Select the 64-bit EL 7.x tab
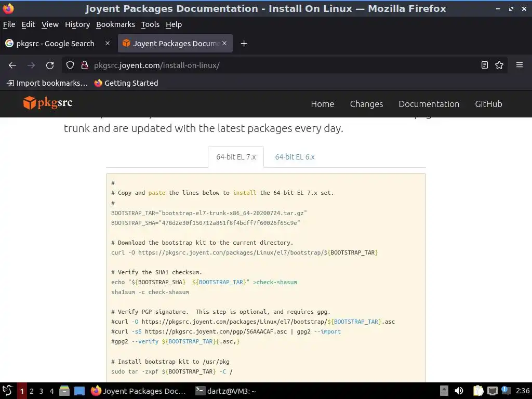Screen dimensions: 532x399 tap(236, 157)
